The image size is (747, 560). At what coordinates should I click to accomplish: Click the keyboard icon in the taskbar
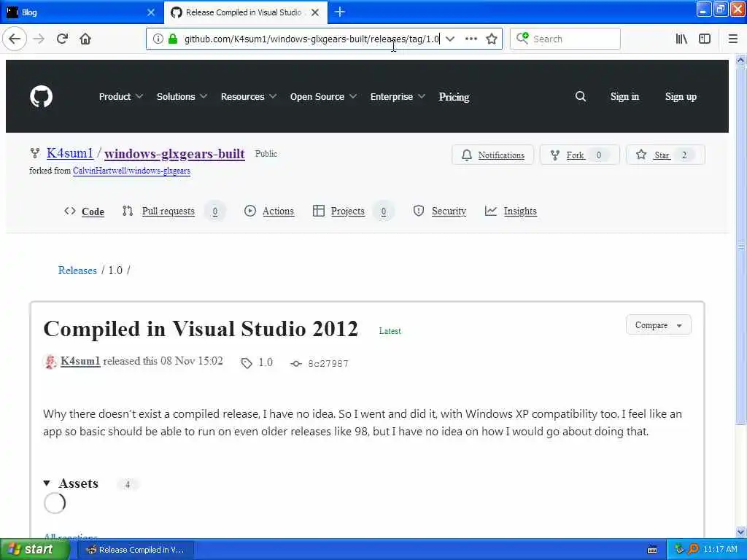(652, 550)
